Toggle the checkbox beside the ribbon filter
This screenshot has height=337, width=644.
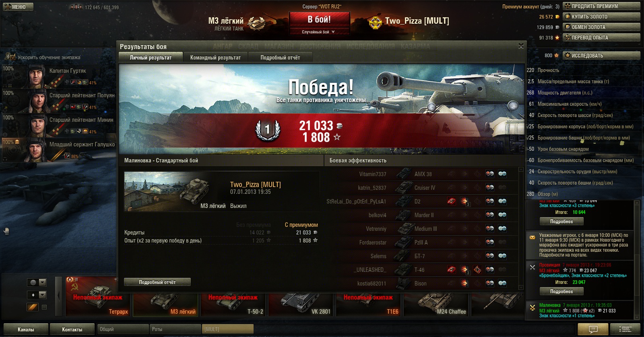(x=44, y=307)
